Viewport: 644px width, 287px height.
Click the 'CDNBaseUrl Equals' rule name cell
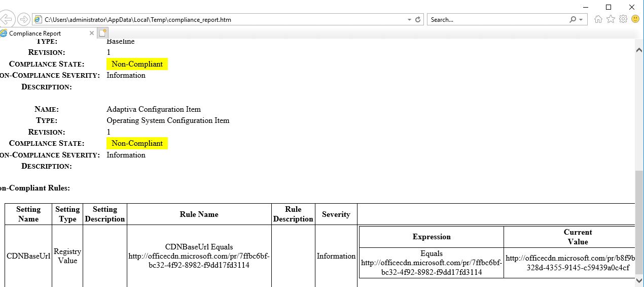tap(199, 256)
